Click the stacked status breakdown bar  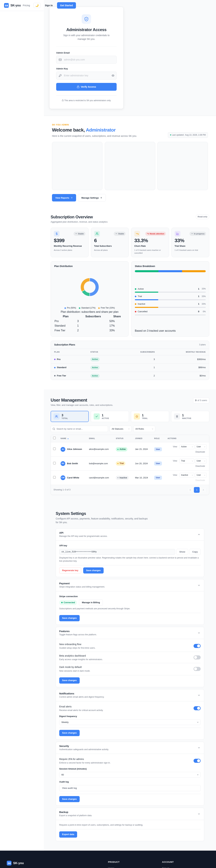click(x=170, y=271)
